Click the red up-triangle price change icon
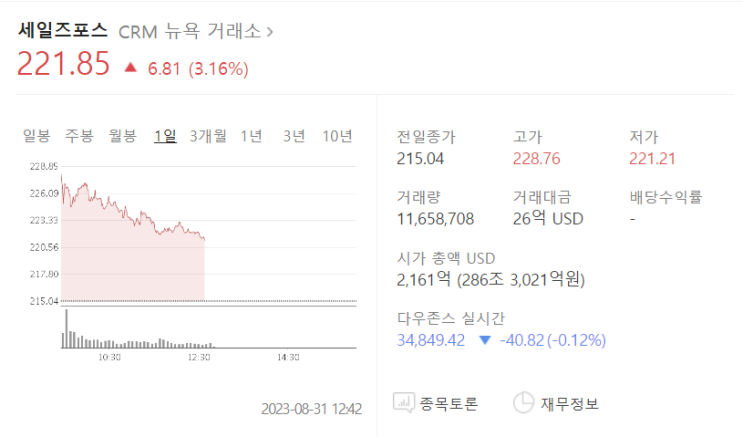Image resolution: width=743 pixels, height=437 pixels. pos(130,68)
